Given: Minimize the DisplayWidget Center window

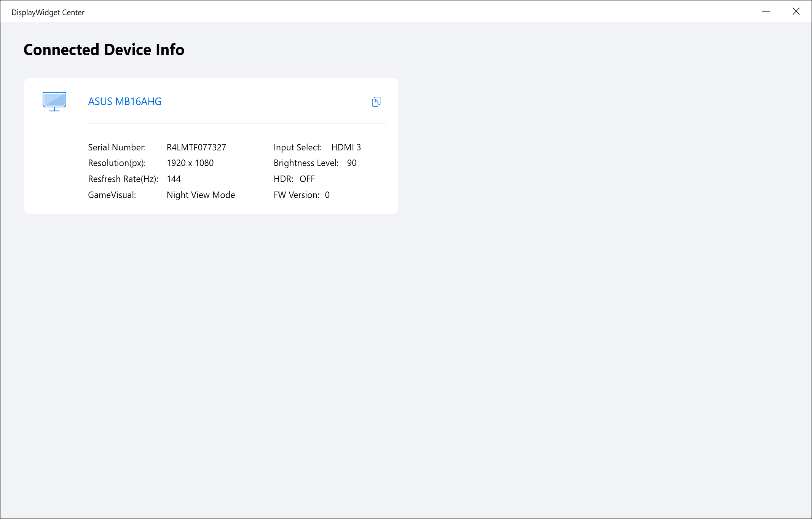Looking at the screenshot, I should pos(766,11).
